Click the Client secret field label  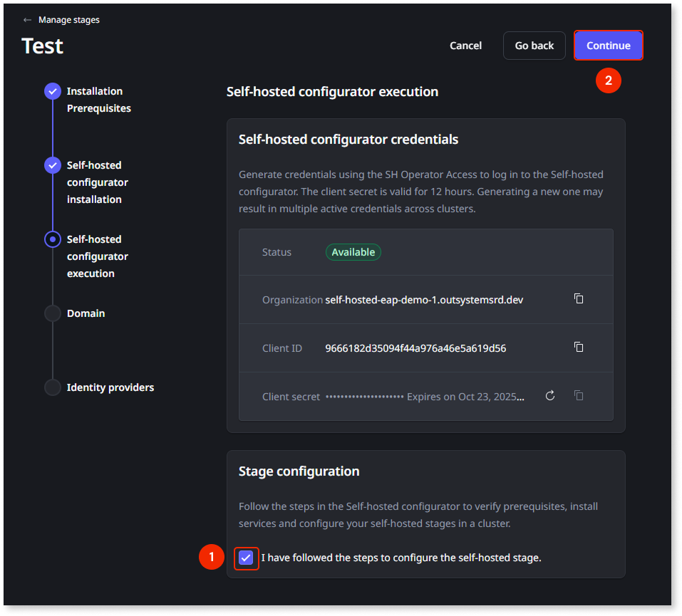click(x=291, y=397)
